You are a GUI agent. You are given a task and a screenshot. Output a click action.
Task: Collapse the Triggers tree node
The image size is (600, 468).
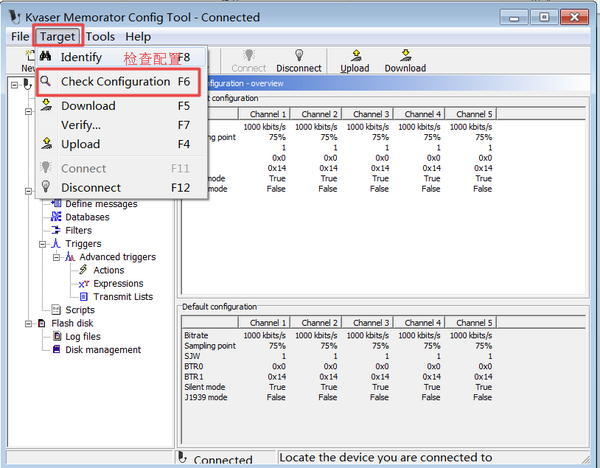pos(42,244)
